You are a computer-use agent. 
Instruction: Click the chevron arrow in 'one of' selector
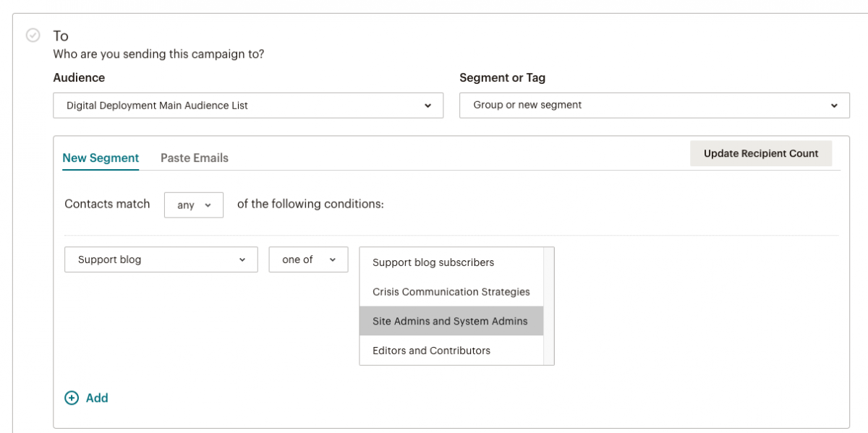click(333, 260)
